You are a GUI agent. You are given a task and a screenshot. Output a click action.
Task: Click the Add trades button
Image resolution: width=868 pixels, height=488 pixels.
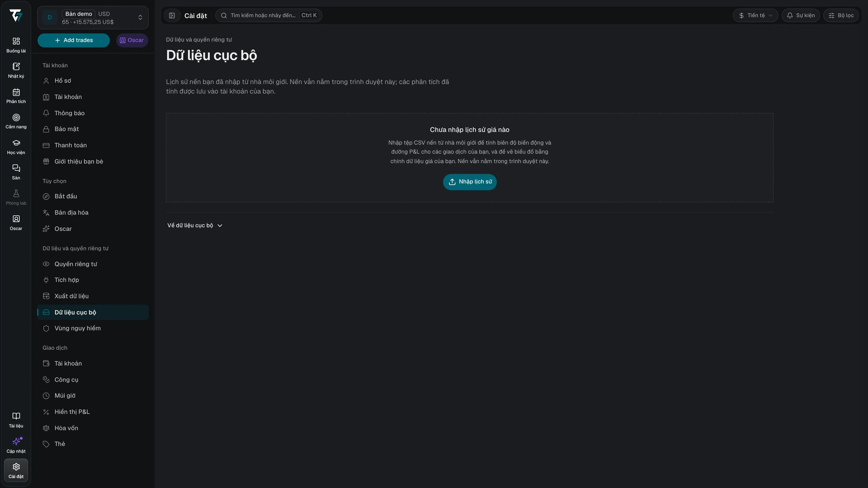tap(74, 40)
